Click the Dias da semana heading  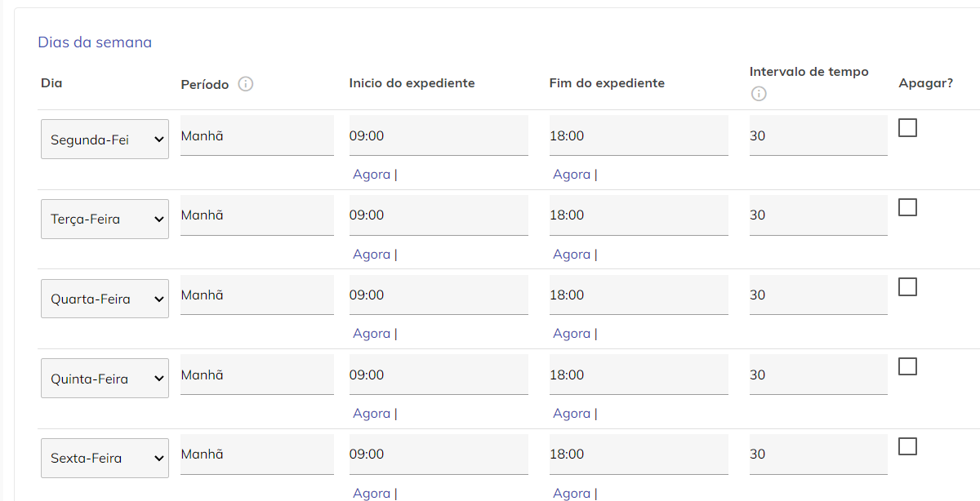point(95,42)
